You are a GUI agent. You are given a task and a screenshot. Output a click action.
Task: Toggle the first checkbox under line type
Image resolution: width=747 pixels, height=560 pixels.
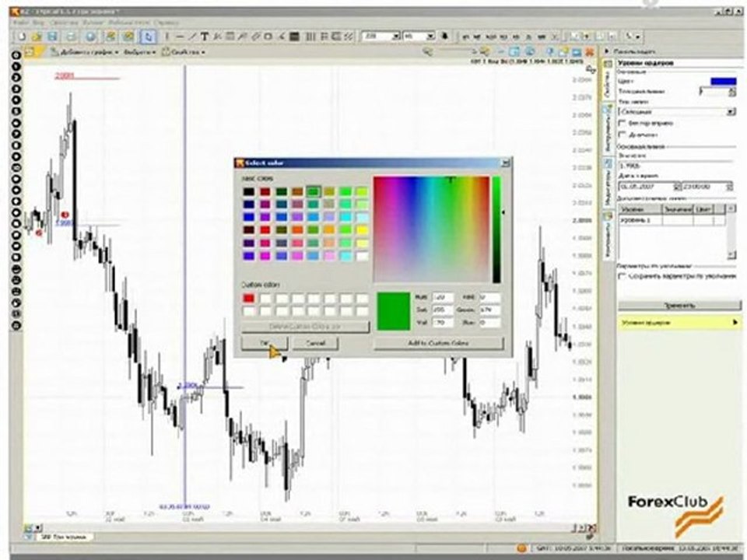(x=622, y=124)
